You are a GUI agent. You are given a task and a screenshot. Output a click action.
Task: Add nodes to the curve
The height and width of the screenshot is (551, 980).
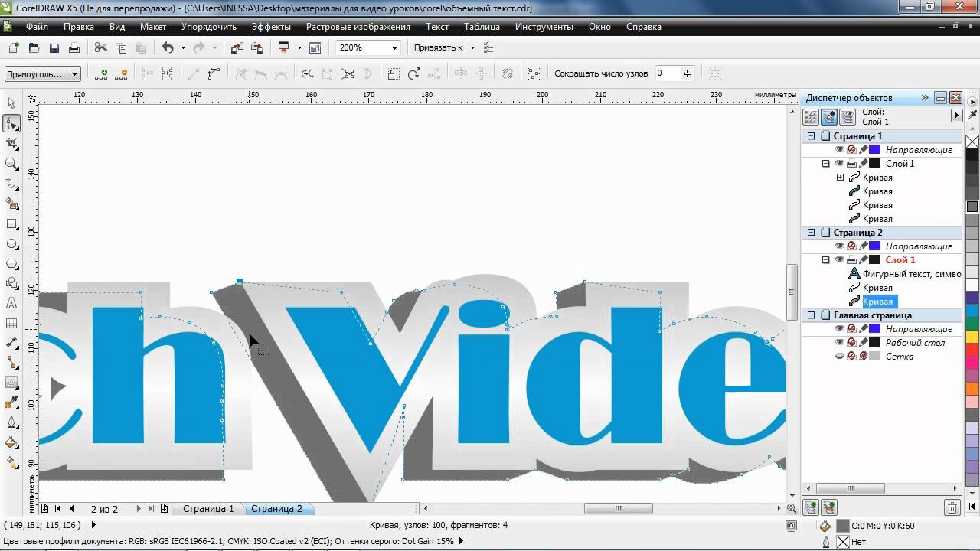[x=101, y=73]
